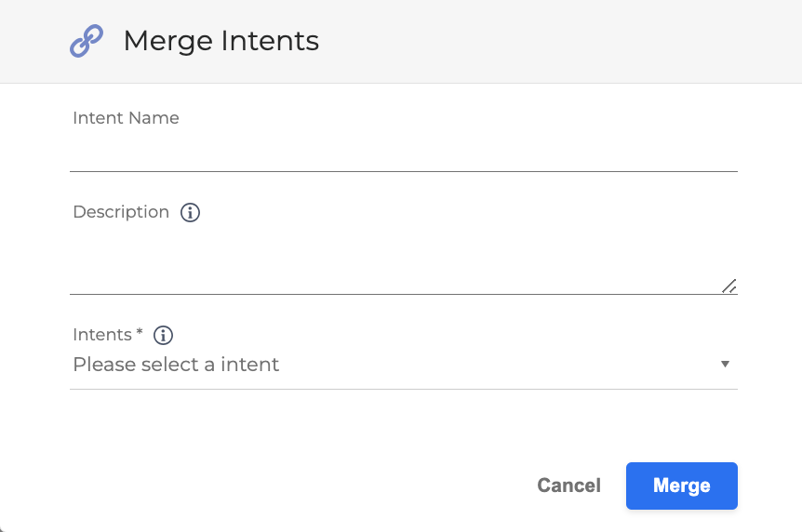Screen dimensions: 802x532
Task: Click the "Intents" field label
Action: click(102, 335)
